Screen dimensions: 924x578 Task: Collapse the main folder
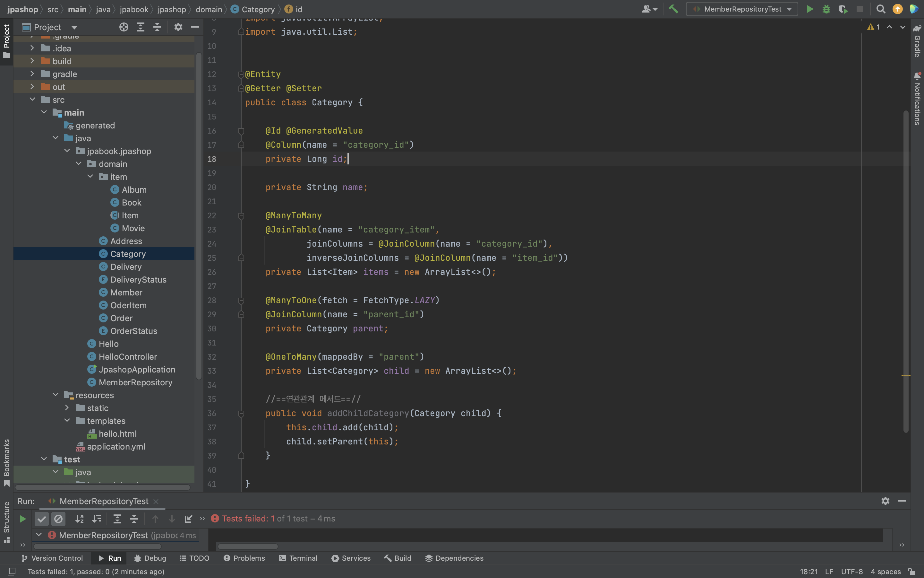coord(44,112)
